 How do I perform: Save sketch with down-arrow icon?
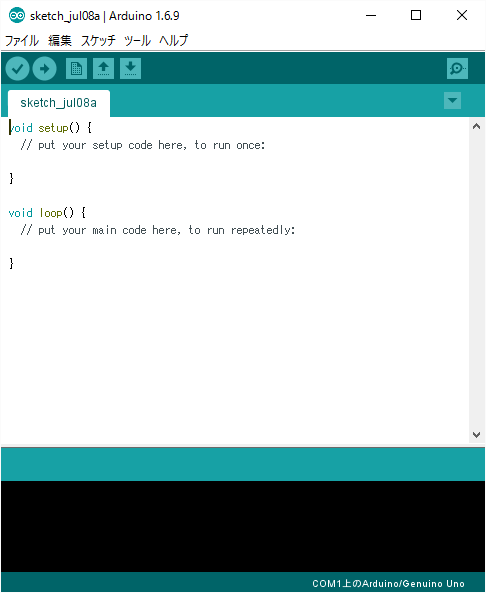point(130,68)
